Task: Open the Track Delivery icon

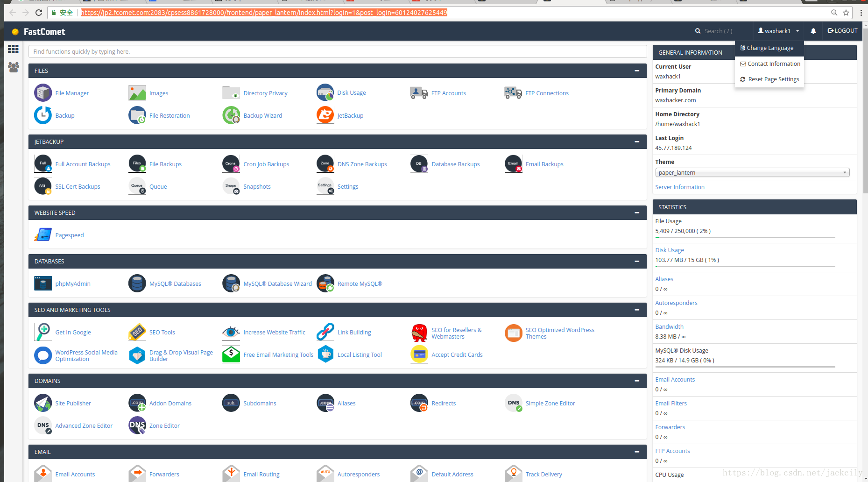Action: pyautogui.click(x=513, y=473)
